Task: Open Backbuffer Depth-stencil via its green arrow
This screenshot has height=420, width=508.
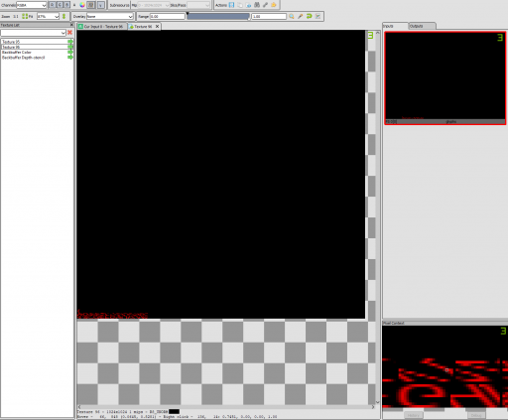Action: pyautogui.click(x=70, y=58)
